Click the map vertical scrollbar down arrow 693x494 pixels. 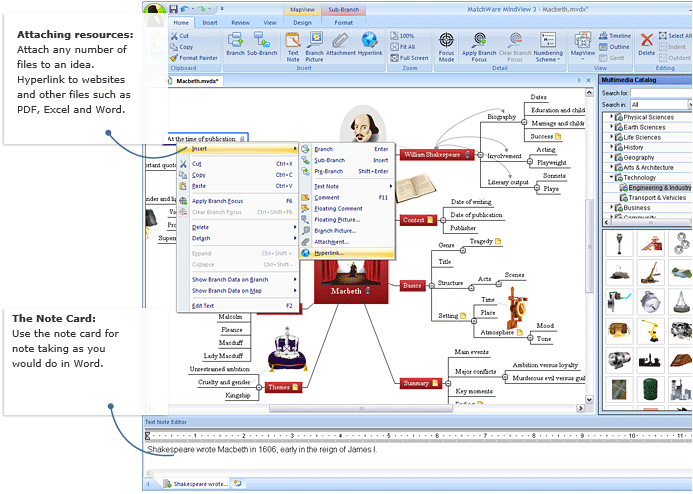(589, 399)
